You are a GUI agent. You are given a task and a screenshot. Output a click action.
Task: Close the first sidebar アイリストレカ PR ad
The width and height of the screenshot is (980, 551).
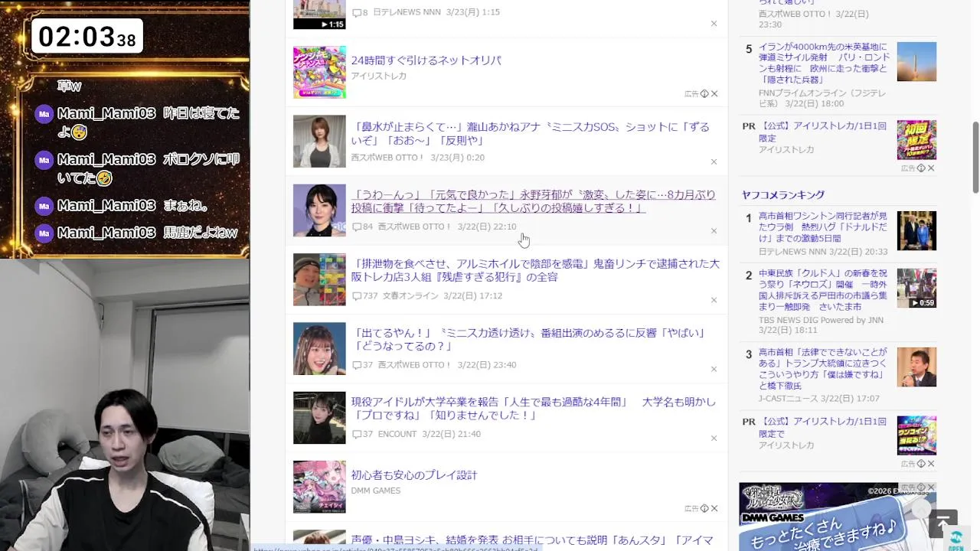tap(931, 168)
